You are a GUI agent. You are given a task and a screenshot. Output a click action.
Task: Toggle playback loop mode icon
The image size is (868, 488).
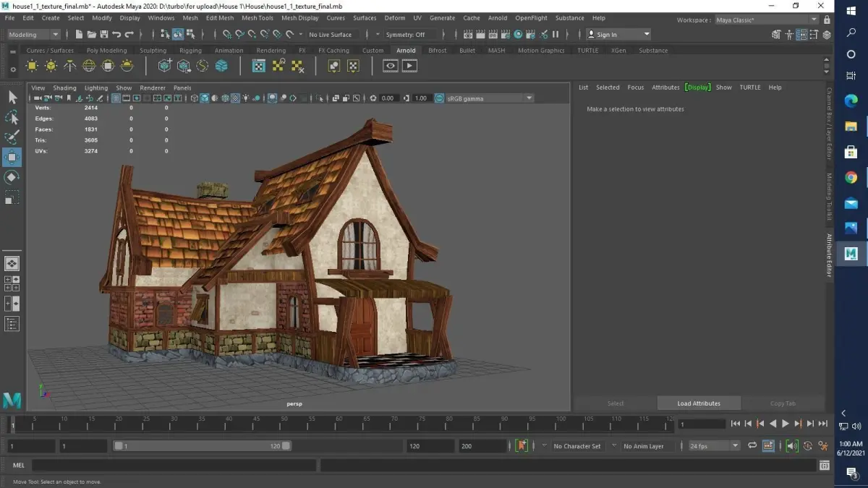(x=752, y=446)
